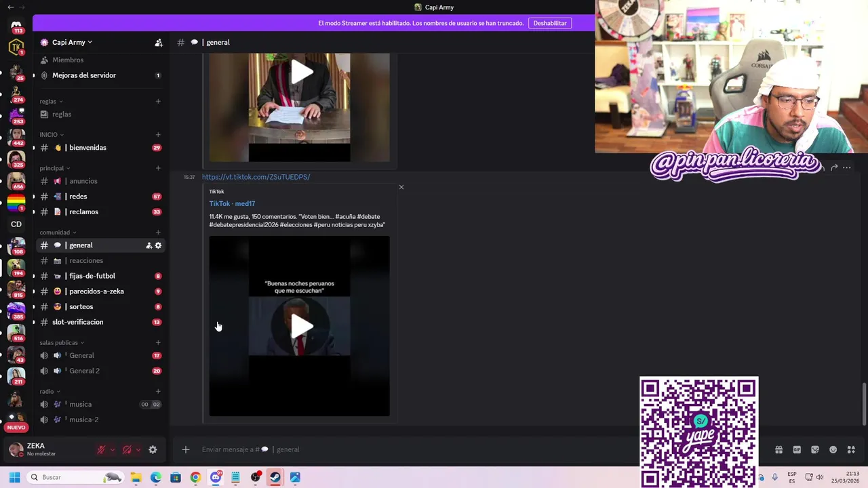868x488 pixels.
Task: Open the parecidos-a-zeka channel
Action: [101, 291]
